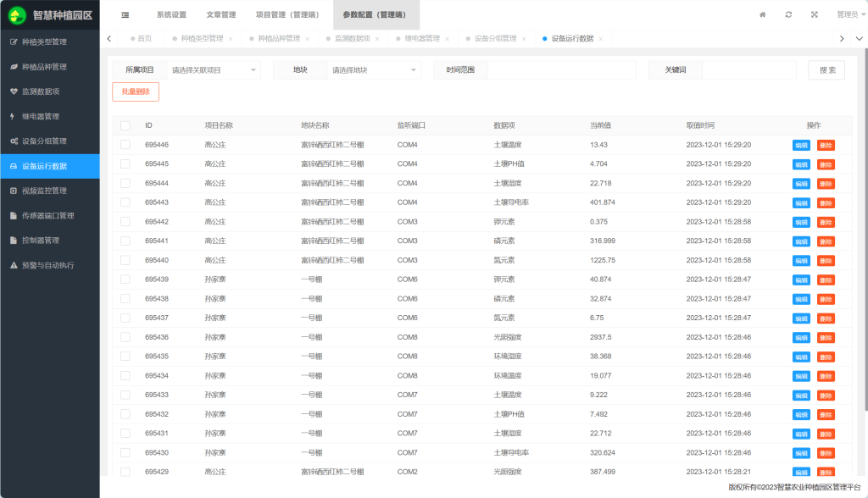Open 监测数据项 via its heartbeat icon
868x498 pixels.
(x=13, y=91)
